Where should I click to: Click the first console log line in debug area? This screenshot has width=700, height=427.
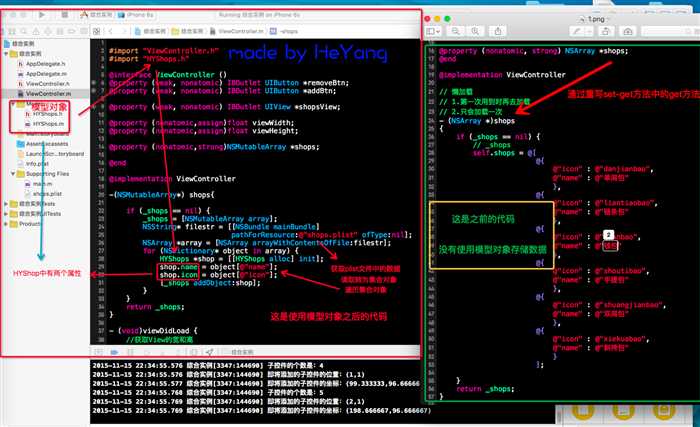[x=208, y=365]
